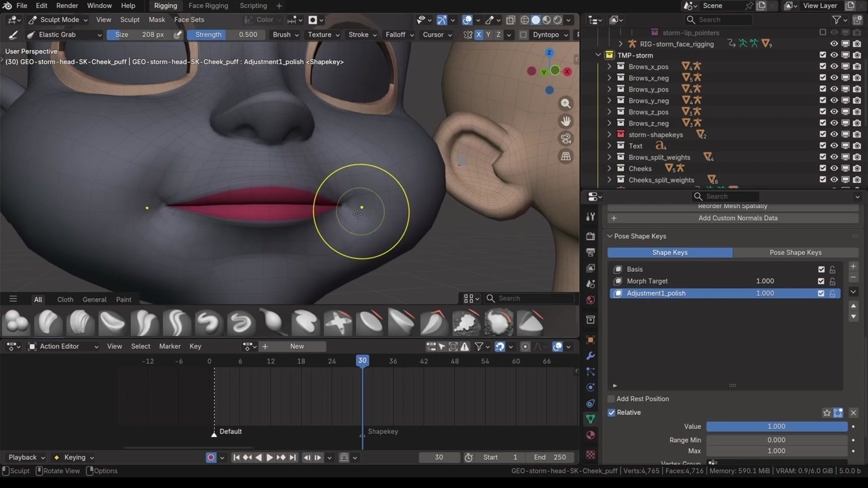Open the Render menu
This screenshot has height=488, width=868.
coord(67,5)
